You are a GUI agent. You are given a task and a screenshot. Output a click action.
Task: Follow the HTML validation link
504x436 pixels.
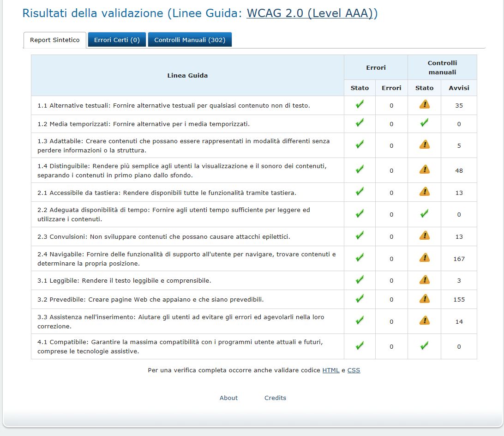click(330, 370)
